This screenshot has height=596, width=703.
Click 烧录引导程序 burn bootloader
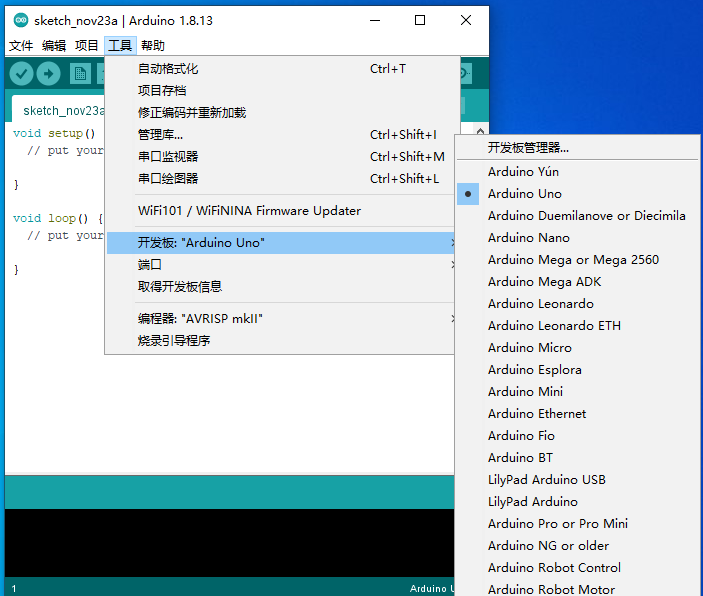point(280,340)
